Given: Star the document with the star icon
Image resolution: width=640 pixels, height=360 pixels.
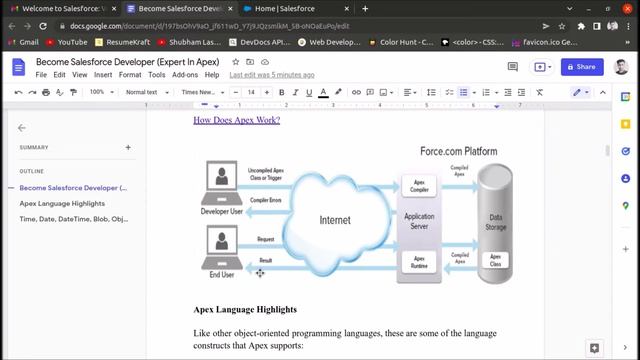Looking at the screenshot, I should 236,62.
